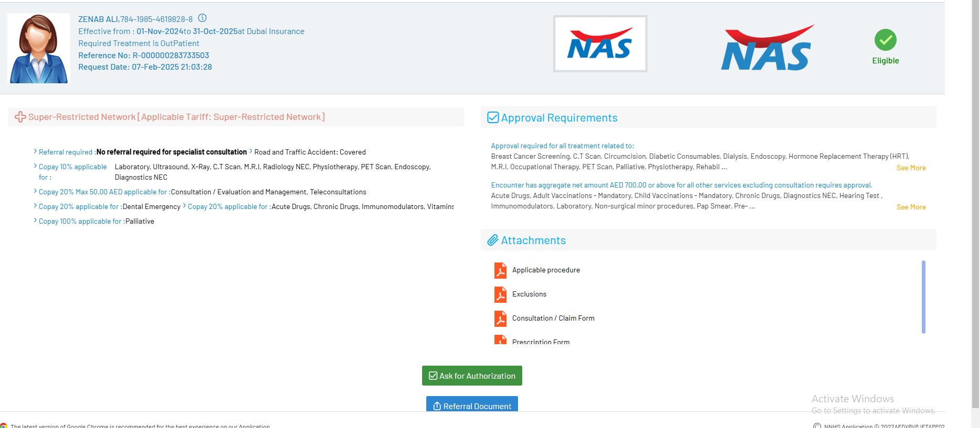Click the Chrome recommendation notice text

pos(140,426)
